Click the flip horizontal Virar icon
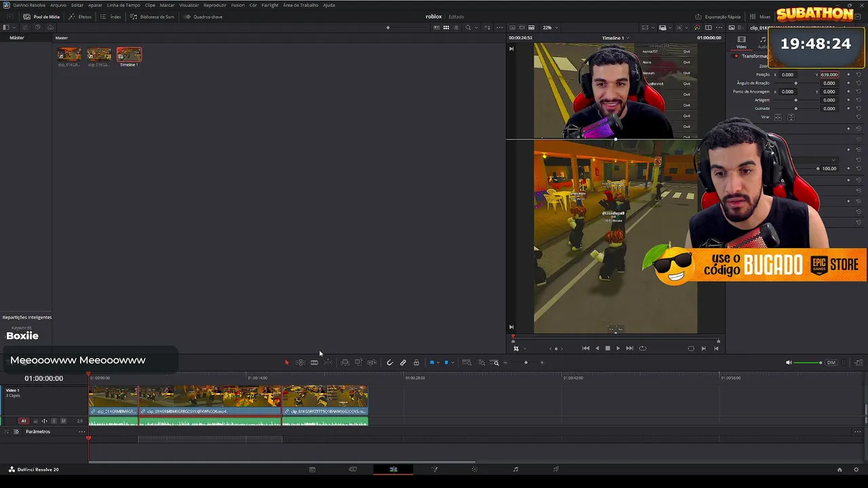 click(778, 117)
